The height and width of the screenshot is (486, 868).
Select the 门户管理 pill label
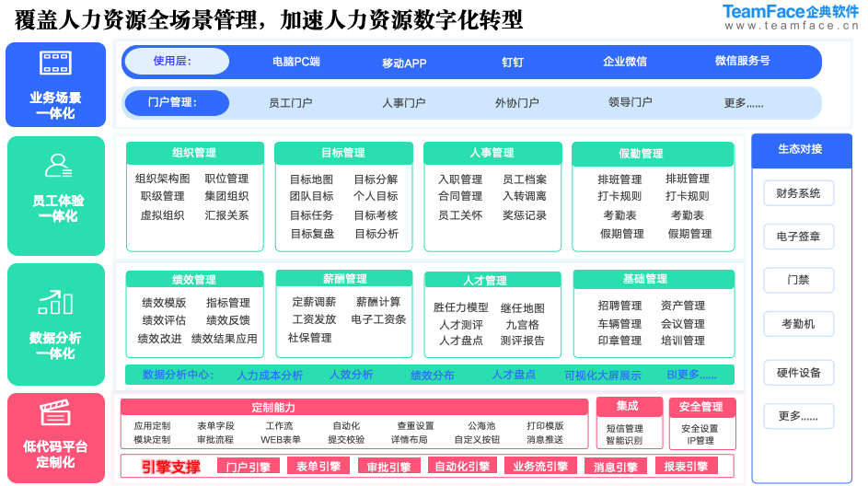point(177,103)
